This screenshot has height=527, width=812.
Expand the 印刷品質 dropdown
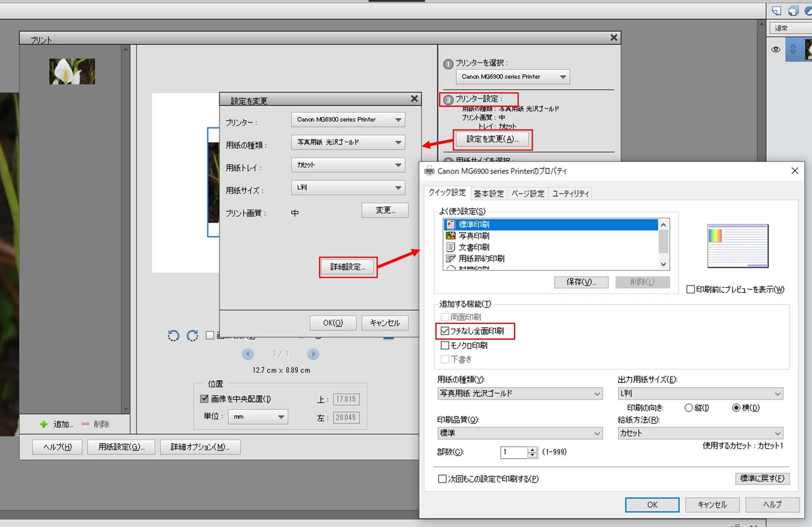pyautogui.click(x=520, y=433)
